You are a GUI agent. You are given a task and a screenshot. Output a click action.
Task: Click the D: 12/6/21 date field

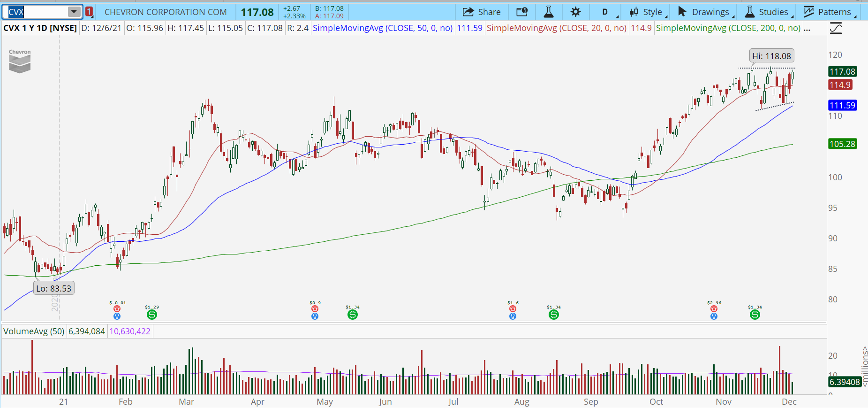101,28
